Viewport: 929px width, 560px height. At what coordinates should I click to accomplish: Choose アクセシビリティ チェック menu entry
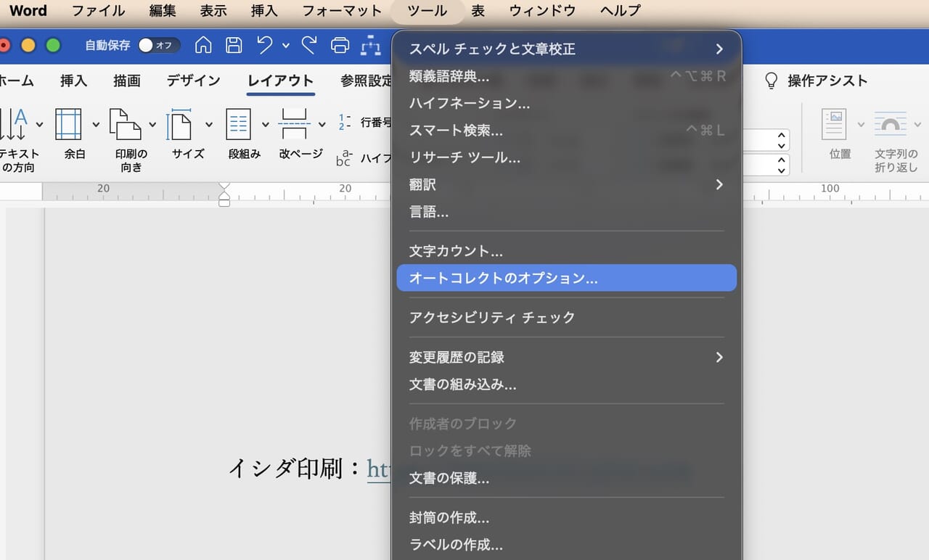(x=567, y=317)
